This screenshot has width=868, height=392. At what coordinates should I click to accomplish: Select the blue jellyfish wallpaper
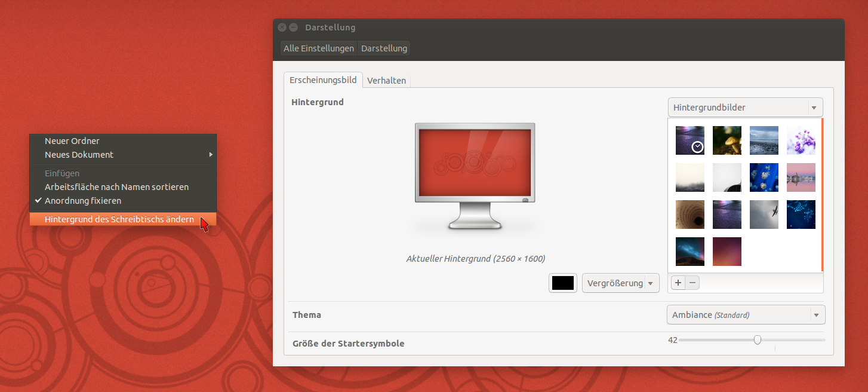click(764, 177)
